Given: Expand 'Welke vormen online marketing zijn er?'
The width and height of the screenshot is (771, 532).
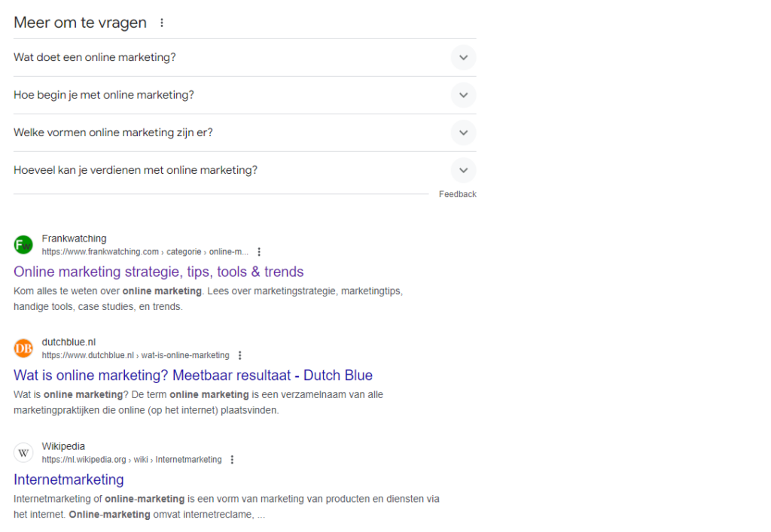Looking at the screenshot, I should [463, 132].
